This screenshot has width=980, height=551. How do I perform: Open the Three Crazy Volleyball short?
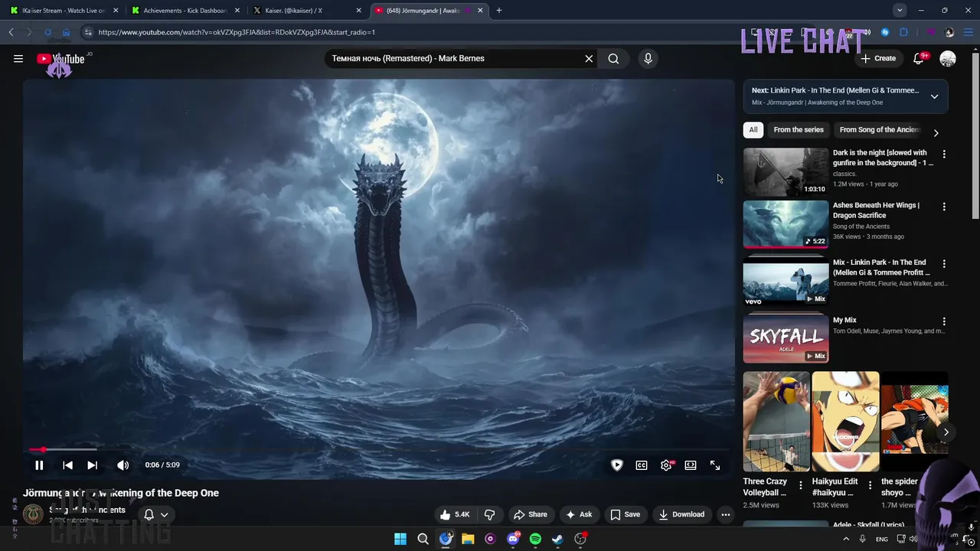(776, 422)
